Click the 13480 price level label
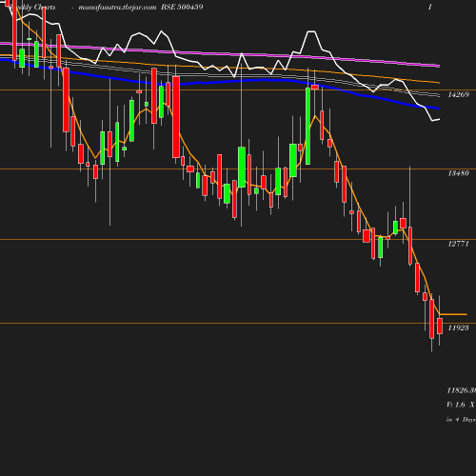Viewport: 476px width, 476px height. [x=458, y=173]
